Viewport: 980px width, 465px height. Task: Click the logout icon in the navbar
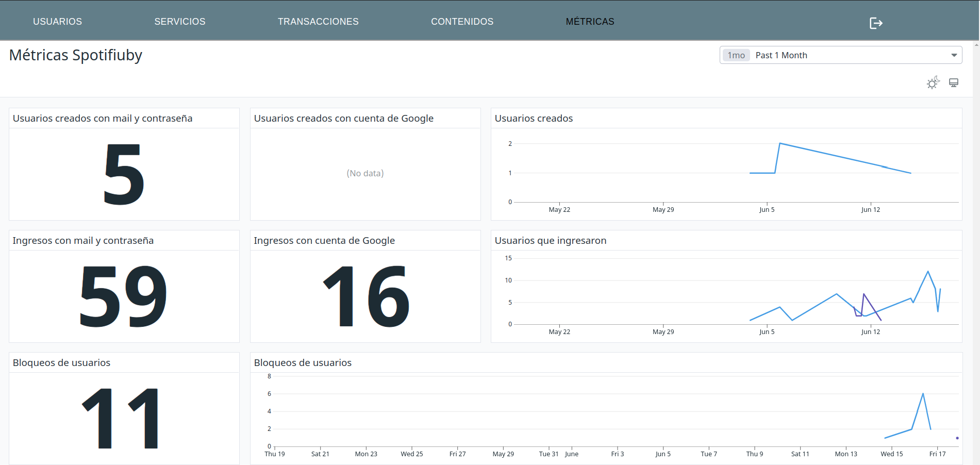pyautogui.click(x=876, y=23)
